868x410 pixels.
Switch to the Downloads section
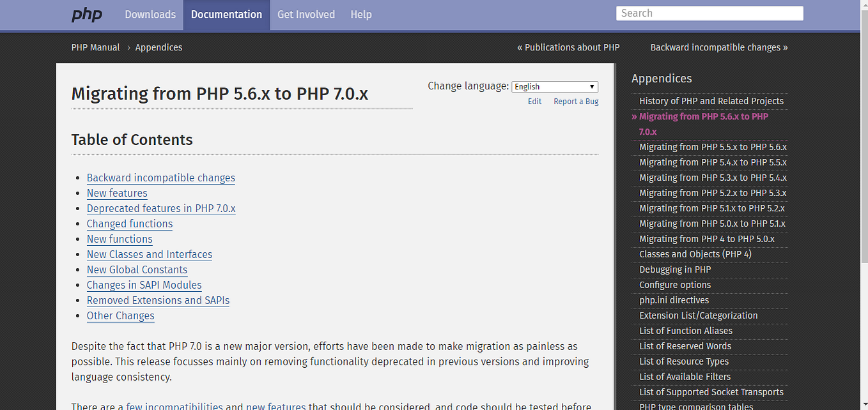click(x=150, y=14)
